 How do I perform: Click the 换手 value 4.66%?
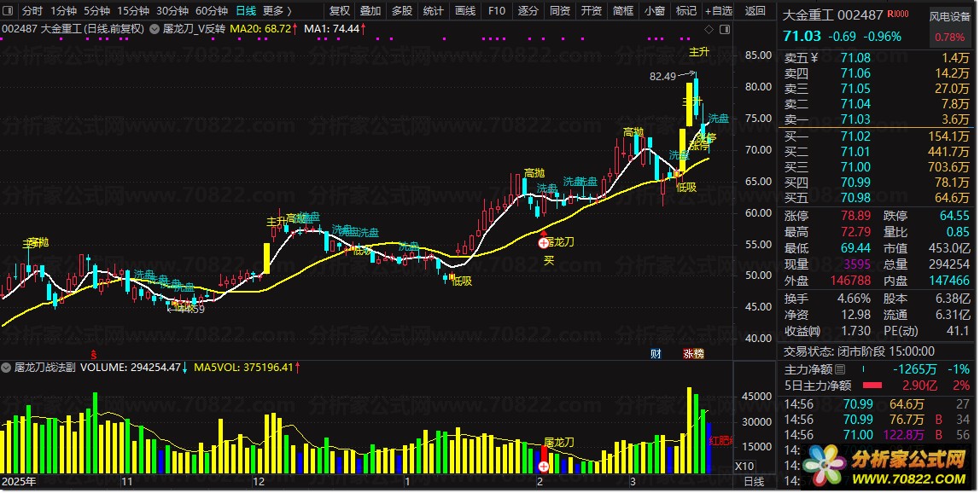pos(854,299)
